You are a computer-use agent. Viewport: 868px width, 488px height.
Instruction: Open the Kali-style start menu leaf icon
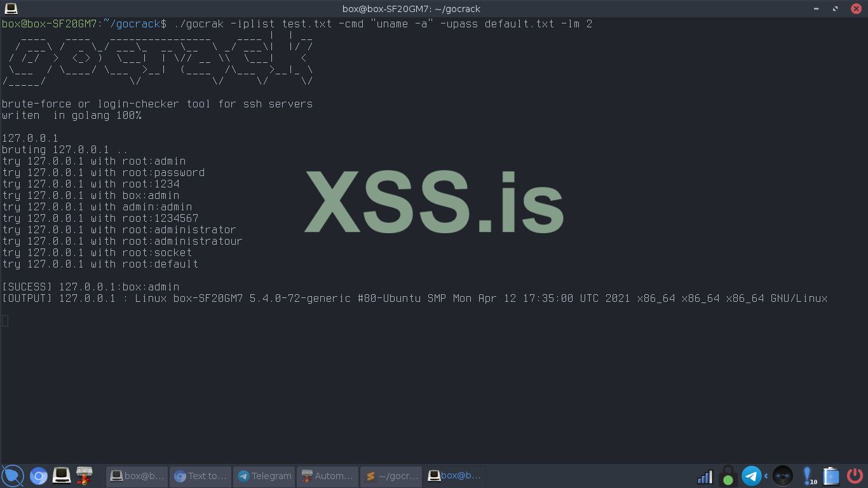(x=13, y=475)
